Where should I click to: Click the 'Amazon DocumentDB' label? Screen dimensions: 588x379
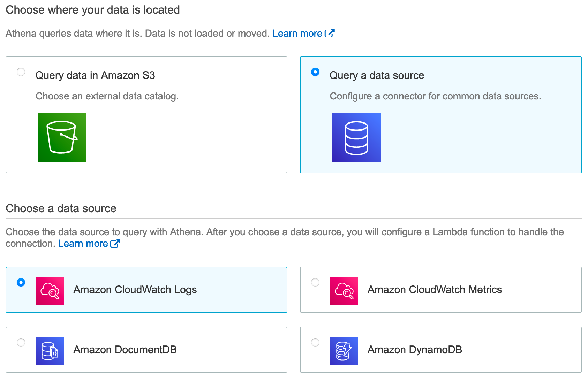pyautogui.click(x=125, y=350)
